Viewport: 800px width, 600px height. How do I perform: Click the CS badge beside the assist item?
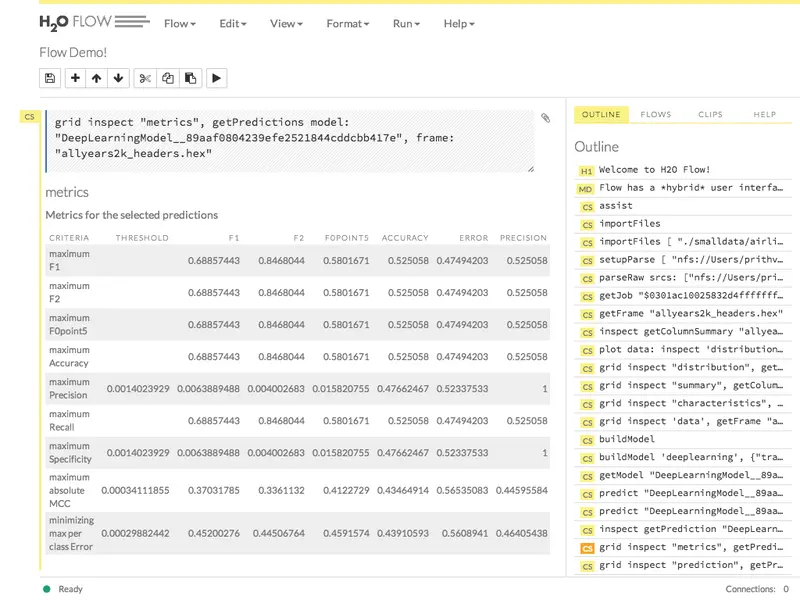click(587, 207)
